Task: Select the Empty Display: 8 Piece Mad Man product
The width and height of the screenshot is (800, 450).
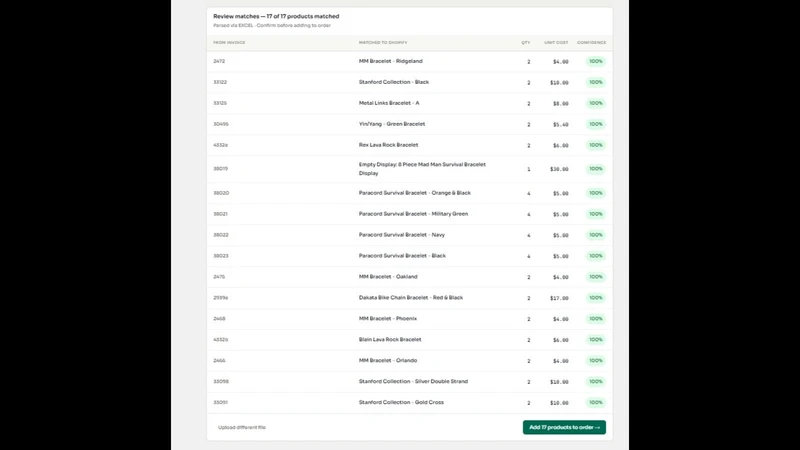Action: point(422,169)
